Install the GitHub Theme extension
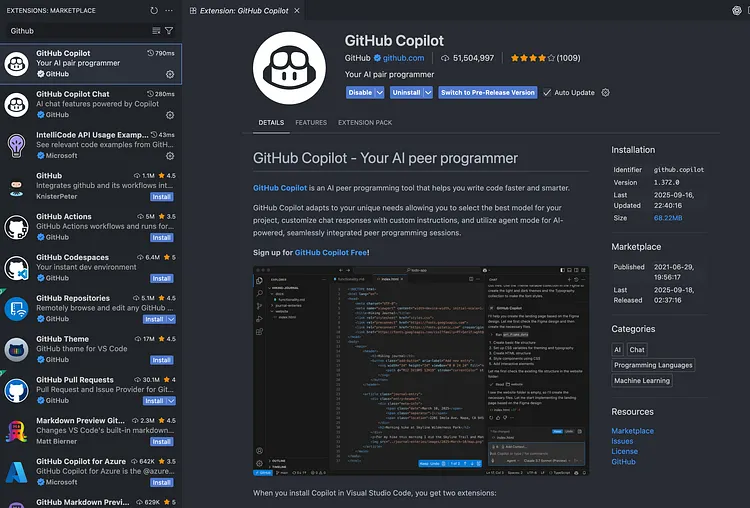750x508 pixels. point(162,360)
